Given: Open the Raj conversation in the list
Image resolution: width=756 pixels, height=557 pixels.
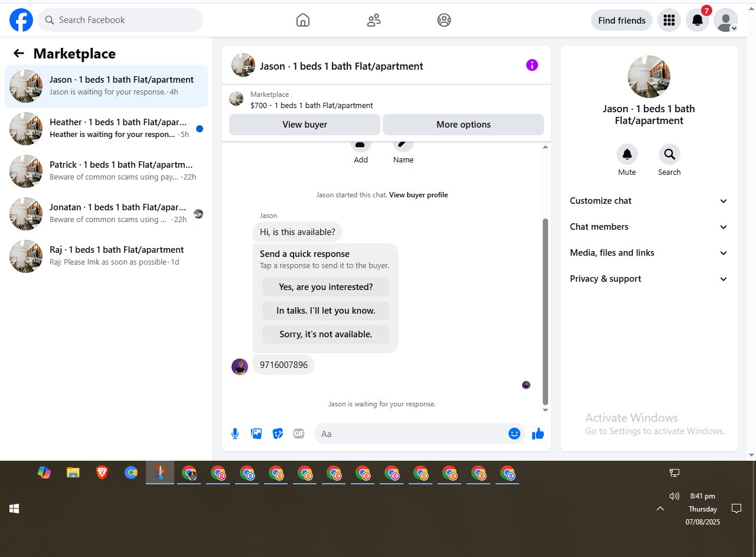Looking at the screenshot, I should pos(106,256).
